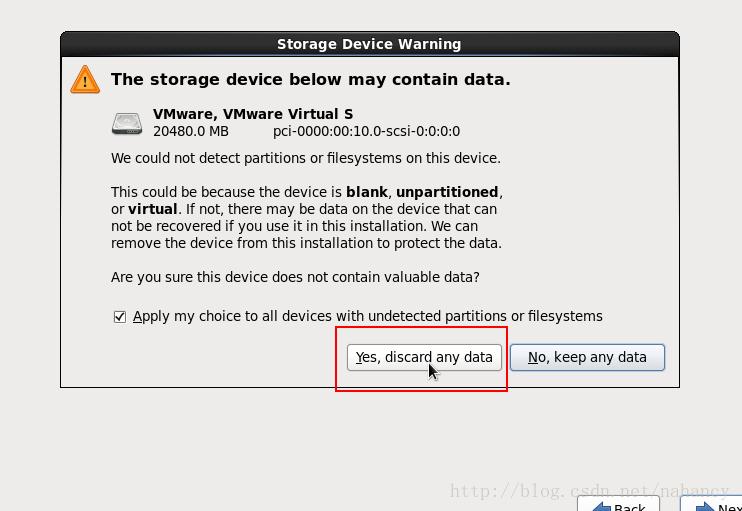
Task: Click the blue Next arrow icon
Action: point(704,506)
